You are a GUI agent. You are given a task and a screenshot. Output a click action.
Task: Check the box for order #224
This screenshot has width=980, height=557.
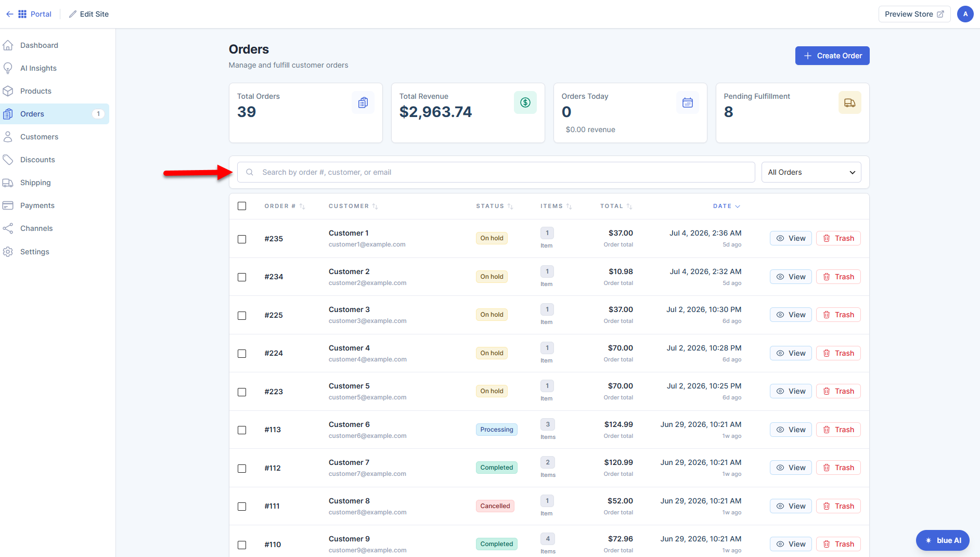(x=242, y=354)
